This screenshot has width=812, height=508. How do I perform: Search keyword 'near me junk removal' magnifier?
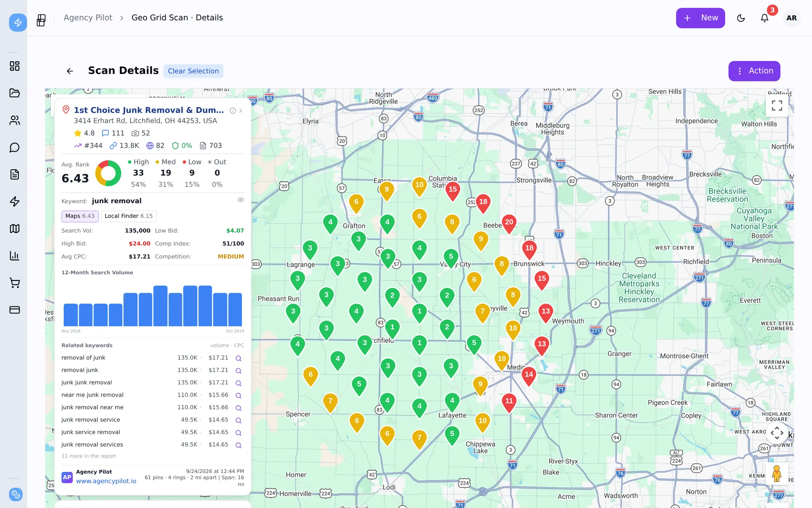239,395
